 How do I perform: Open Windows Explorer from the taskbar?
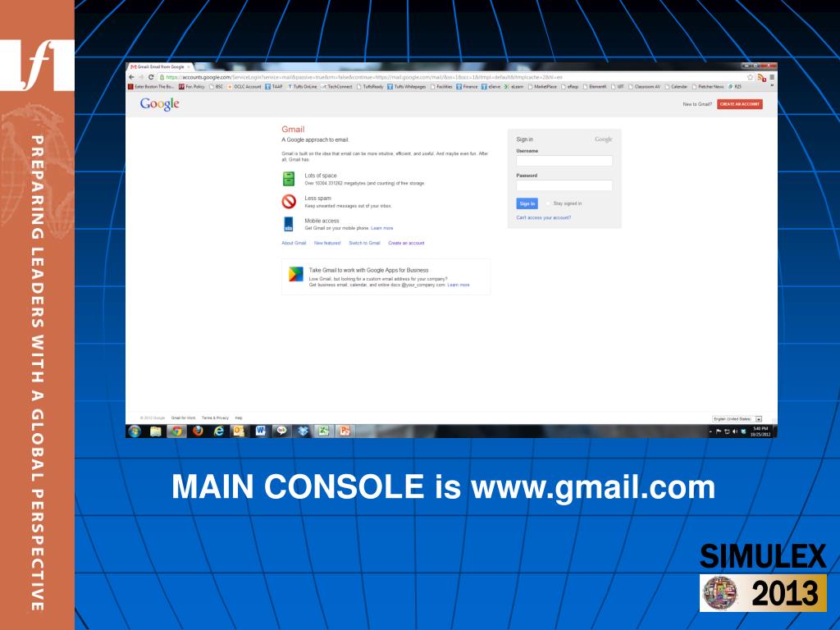(155, 431)
